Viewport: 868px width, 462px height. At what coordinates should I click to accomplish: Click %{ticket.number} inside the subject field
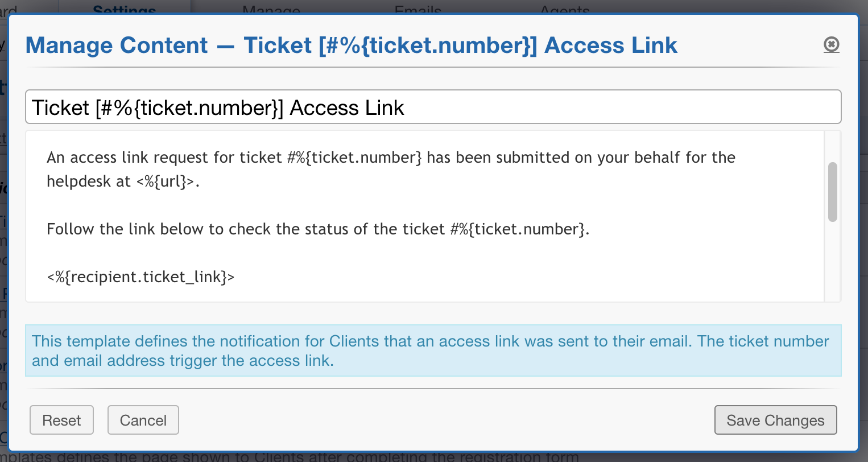pos(194,108)
